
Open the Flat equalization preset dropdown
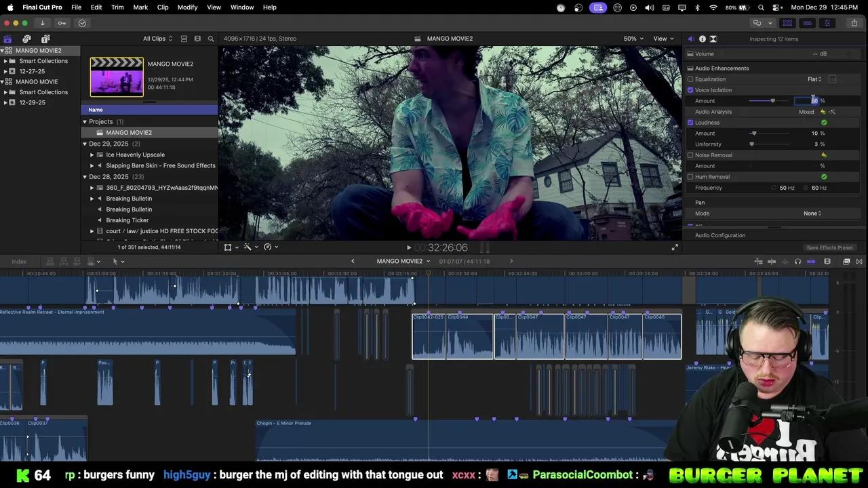pyautogui.click(x=814, y=79)
